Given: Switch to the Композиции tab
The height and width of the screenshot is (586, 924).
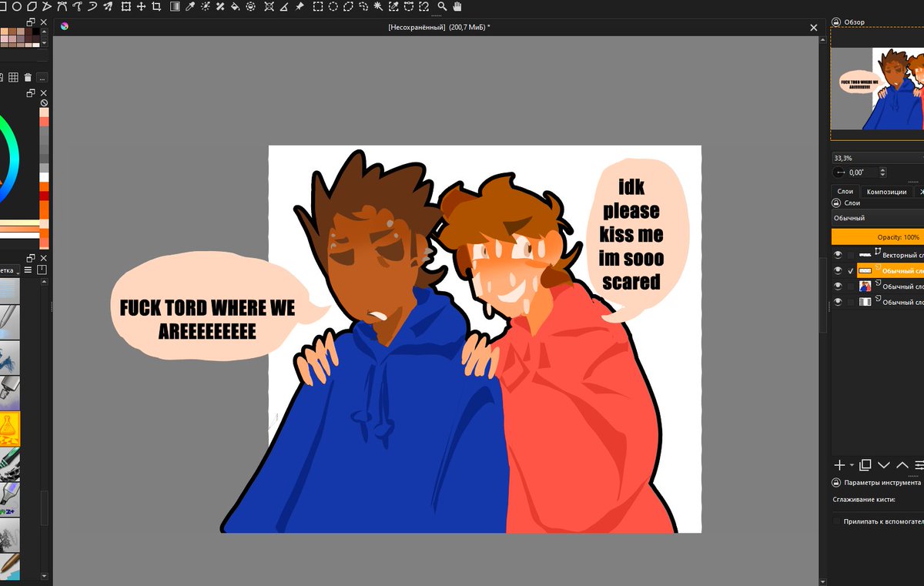Looking at the screenshot, I should tap(886, 192).
